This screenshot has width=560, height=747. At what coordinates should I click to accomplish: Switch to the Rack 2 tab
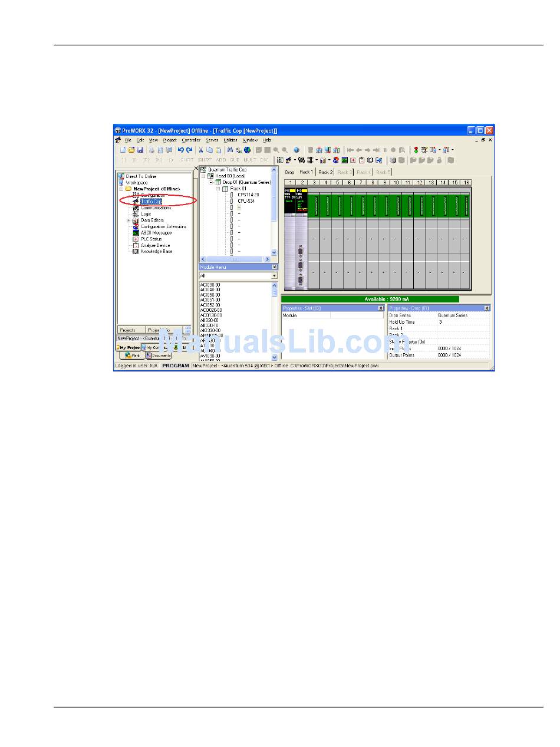pos(325,172)
